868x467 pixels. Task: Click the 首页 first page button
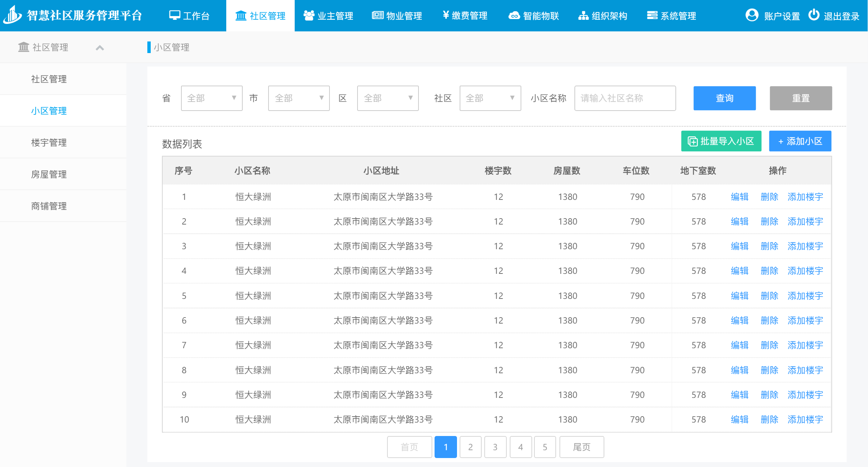tap(410, 447)
